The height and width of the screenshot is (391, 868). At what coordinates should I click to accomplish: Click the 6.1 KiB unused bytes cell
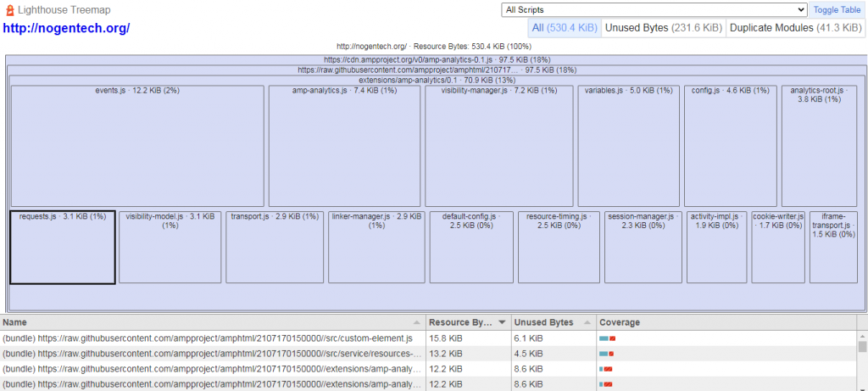pos(554,338)
